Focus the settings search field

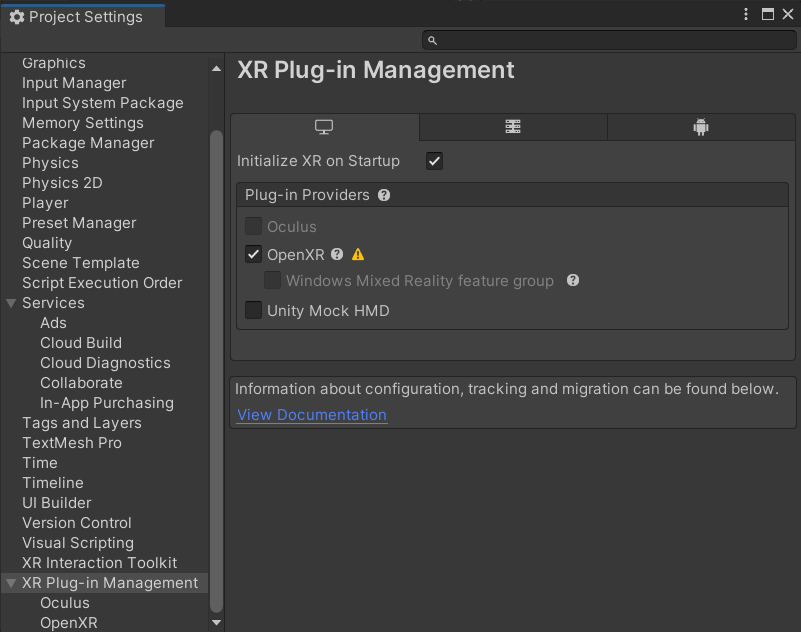coord(609,40)
